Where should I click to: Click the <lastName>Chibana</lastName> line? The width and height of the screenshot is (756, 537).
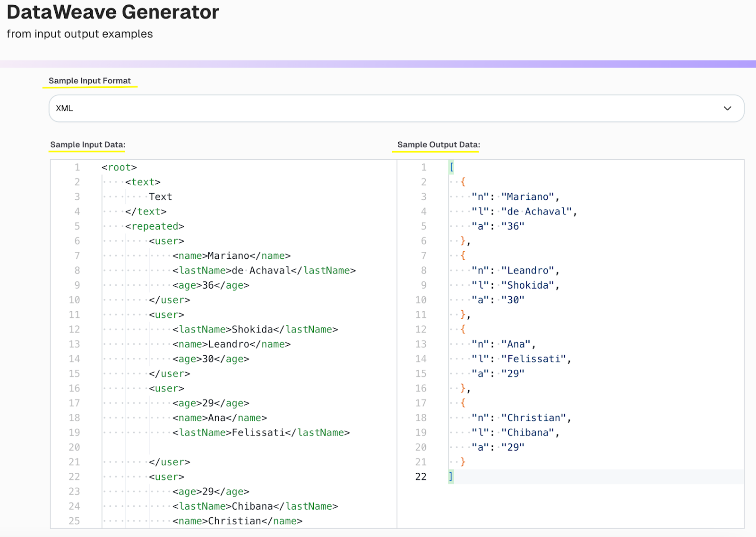(x=255, y=506)
